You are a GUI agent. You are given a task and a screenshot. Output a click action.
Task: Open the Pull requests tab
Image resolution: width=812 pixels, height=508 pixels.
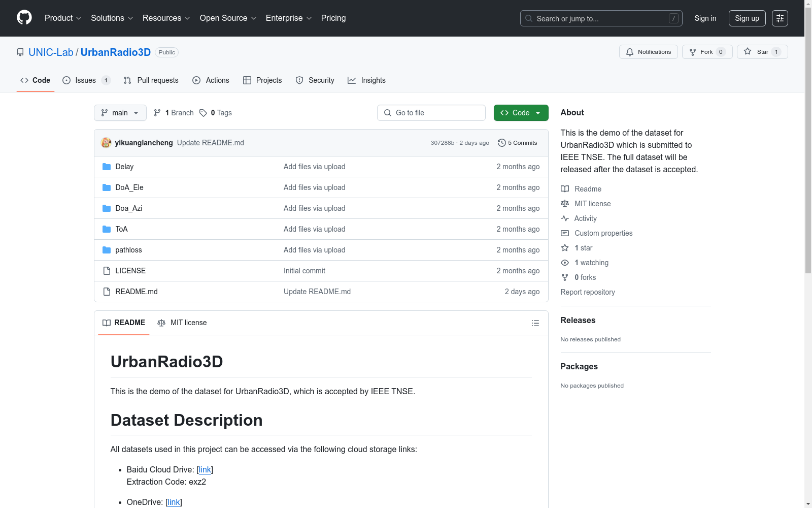[x=151, y=80]
